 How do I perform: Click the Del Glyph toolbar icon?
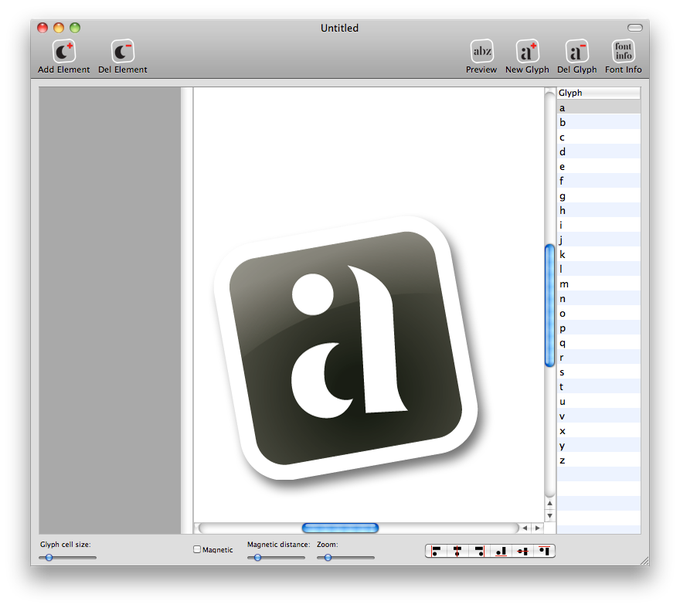[x=577, y=52]
